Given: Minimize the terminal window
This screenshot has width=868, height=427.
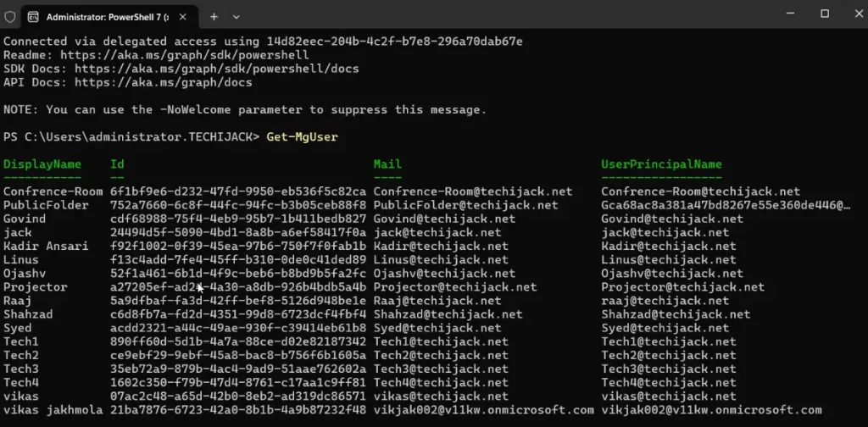Looking at the screenshot, I should click(788, 14).
